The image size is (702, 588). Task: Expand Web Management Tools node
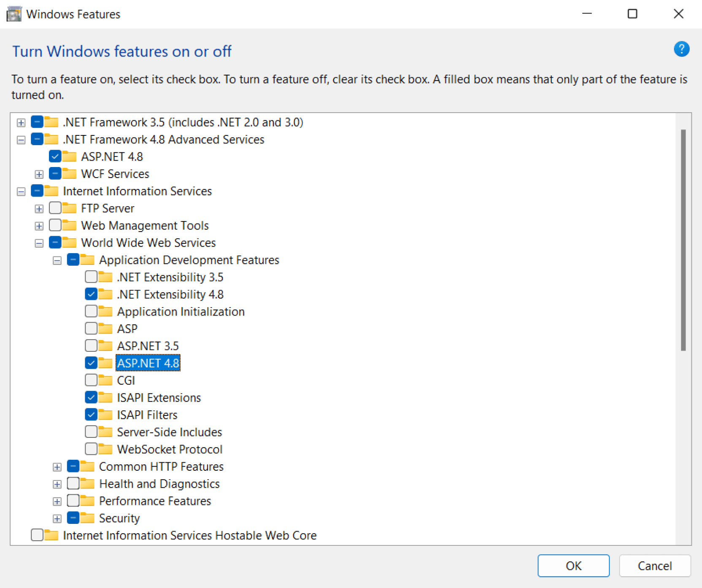coord(39,226)
